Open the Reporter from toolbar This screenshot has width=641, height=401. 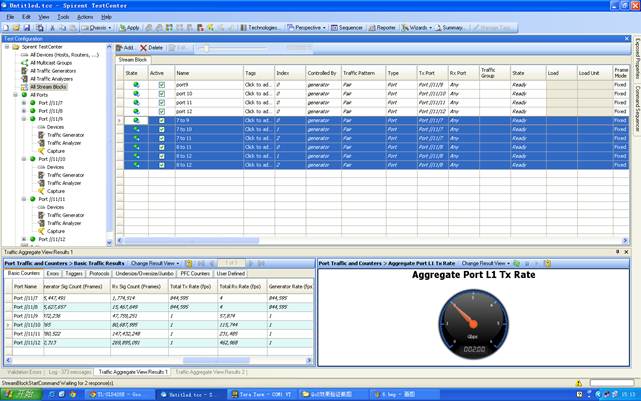tap(382, 28)
